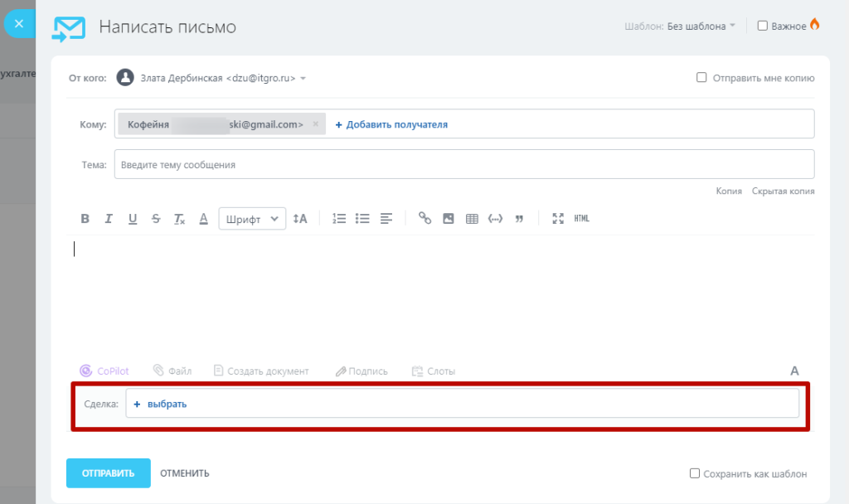Insert an image into the letter

pos(449,219)
